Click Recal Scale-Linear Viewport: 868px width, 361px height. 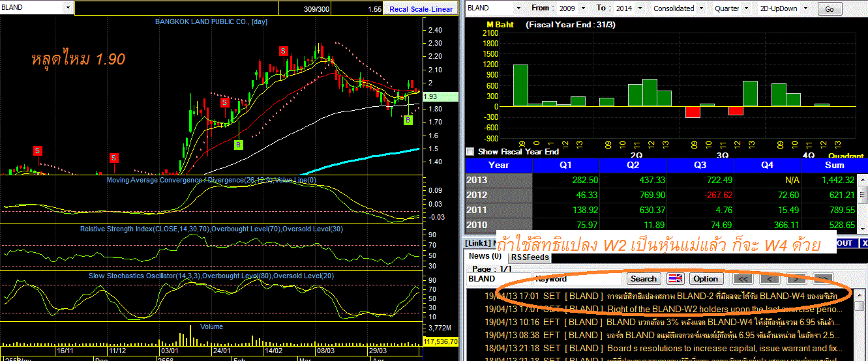[421, 9]
